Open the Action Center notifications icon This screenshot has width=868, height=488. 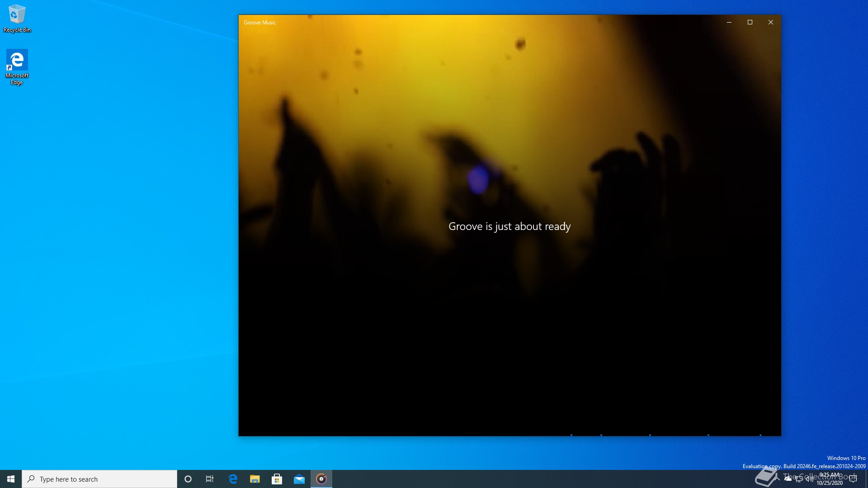pos(853,479)
